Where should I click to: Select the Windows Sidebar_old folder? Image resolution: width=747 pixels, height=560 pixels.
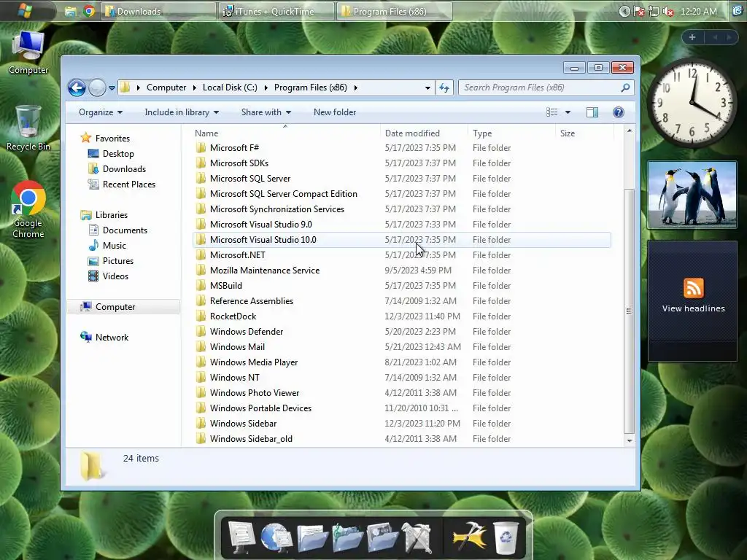(x=251, y=438)
